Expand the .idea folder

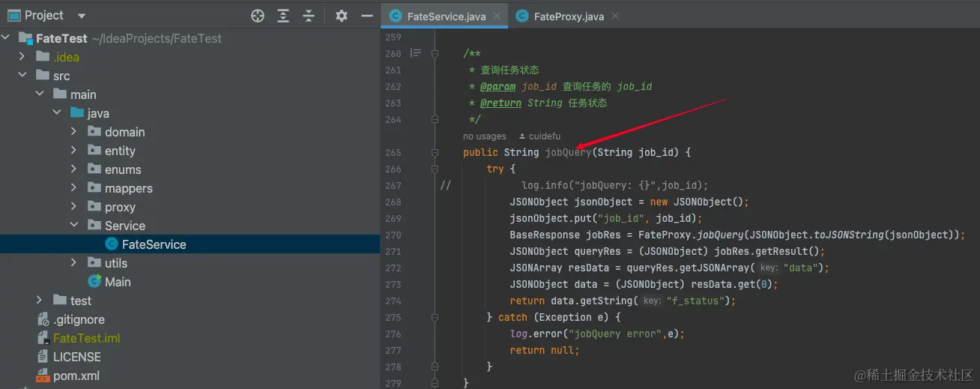[22, 57]
